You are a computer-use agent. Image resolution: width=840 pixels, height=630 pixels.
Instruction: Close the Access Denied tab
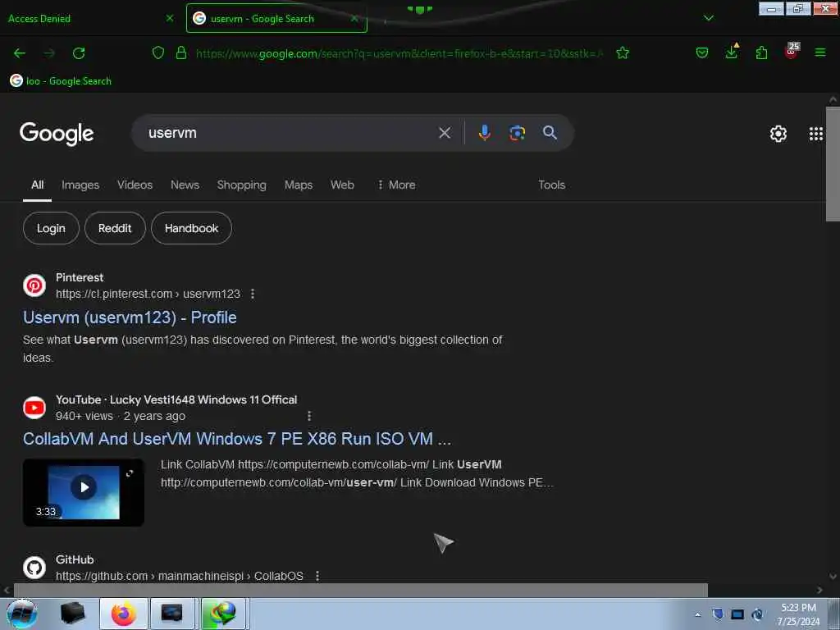pos(170,18)
